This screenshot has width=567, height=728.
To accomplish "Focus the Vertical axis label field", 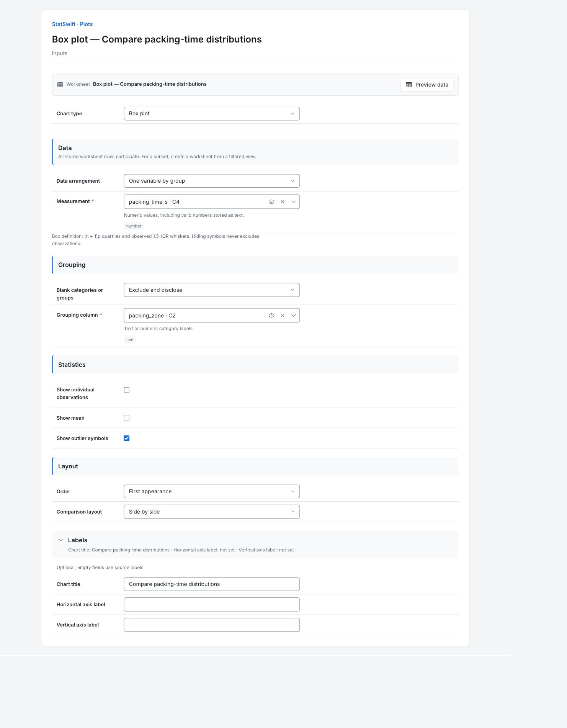I will [212, 625].
